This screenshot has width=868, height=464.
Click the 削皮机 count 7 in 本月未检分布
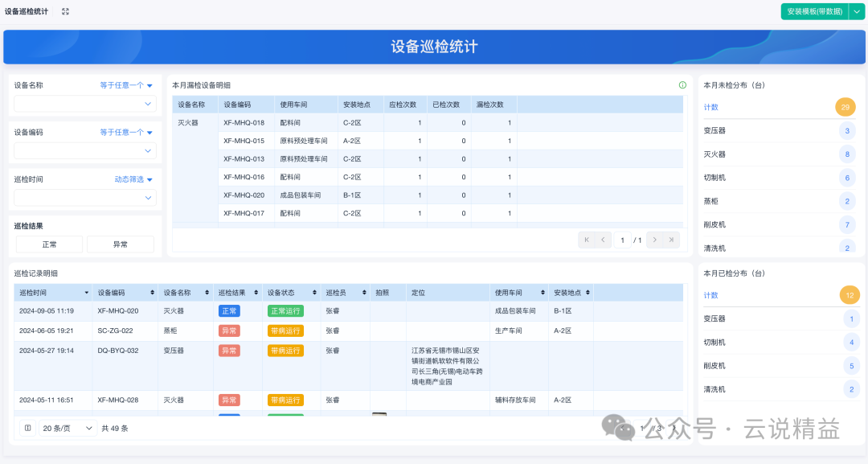847,225
